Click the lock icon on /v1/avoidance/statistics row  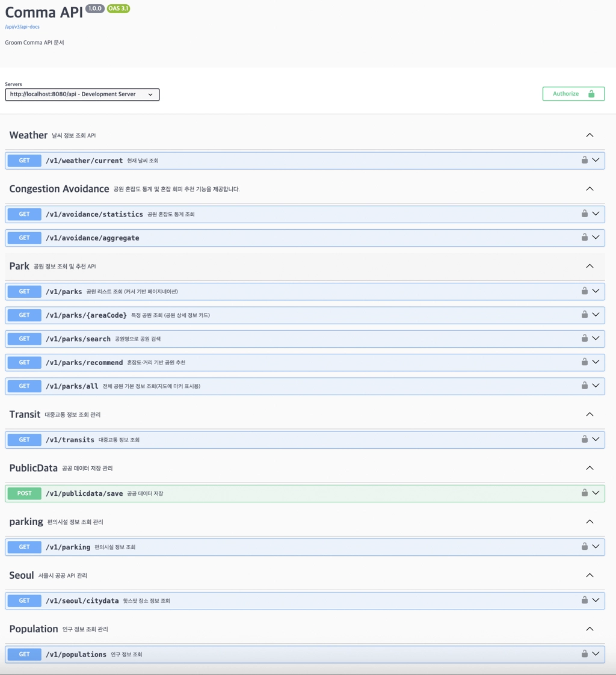point(585,213)
